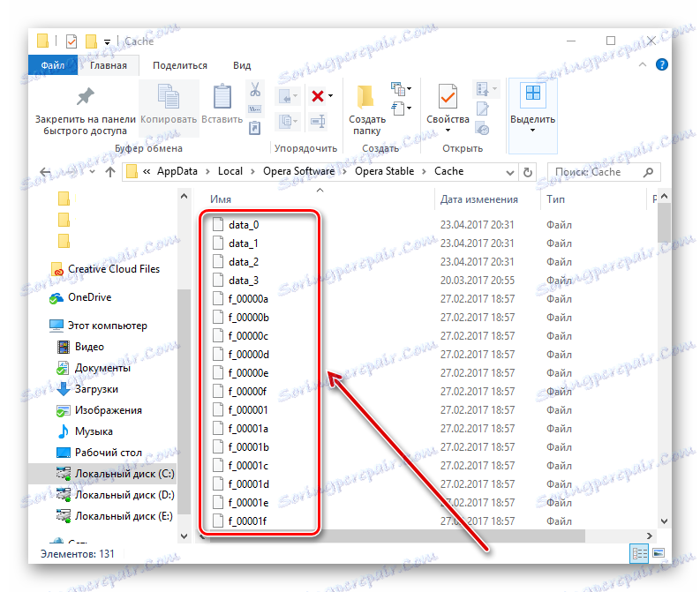The width and height of the screenshot is (700, 592).
Task: Click the Создать папку folder icon
Action: (x=365, y=96)
